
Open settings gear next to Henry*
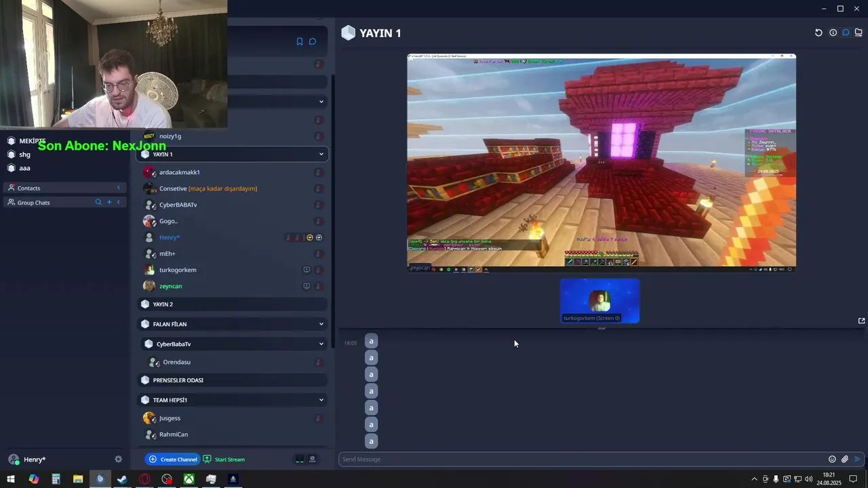pyautogui.click(x=119, y=460)
